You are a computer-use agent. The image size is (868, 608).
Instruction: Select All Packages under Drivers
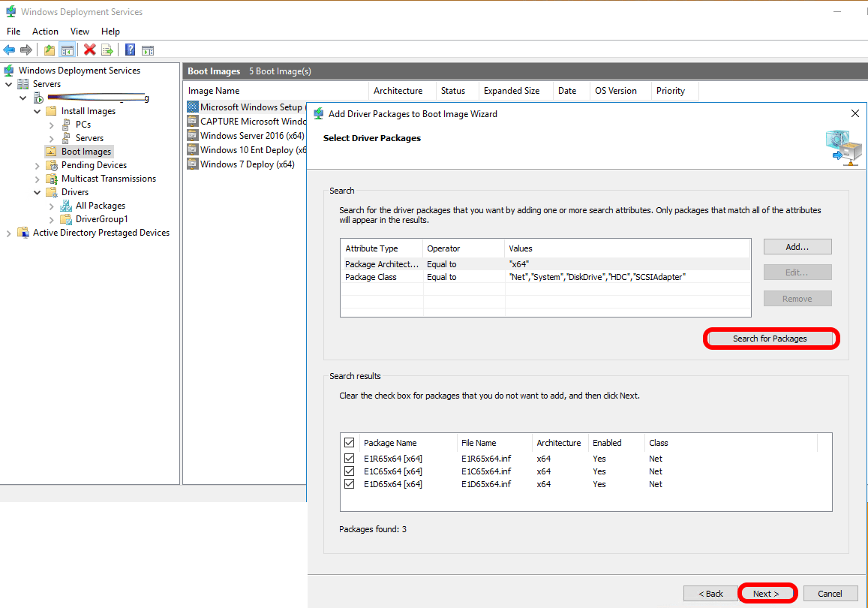coord(100,206)
